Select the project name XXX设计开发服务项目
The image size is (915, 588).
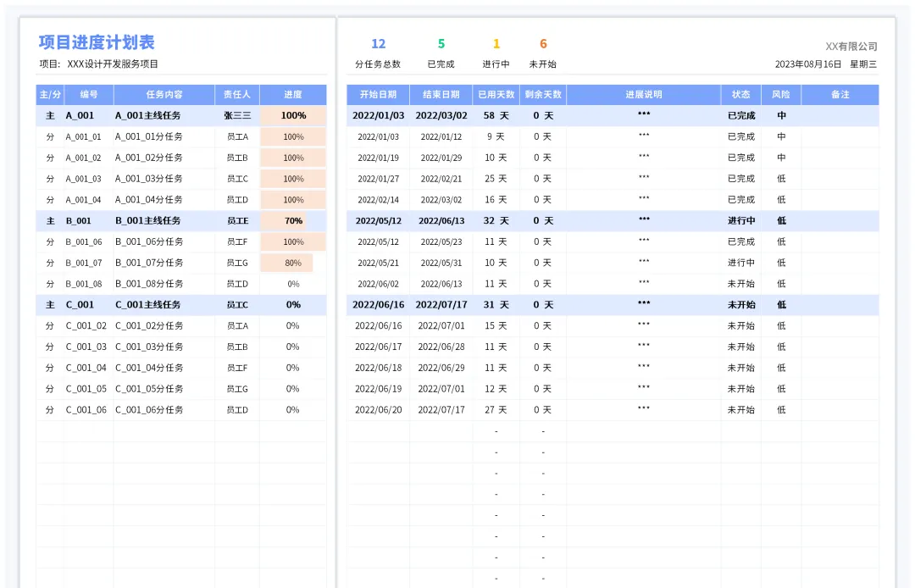pyautogui.click(x=113, y=64)
